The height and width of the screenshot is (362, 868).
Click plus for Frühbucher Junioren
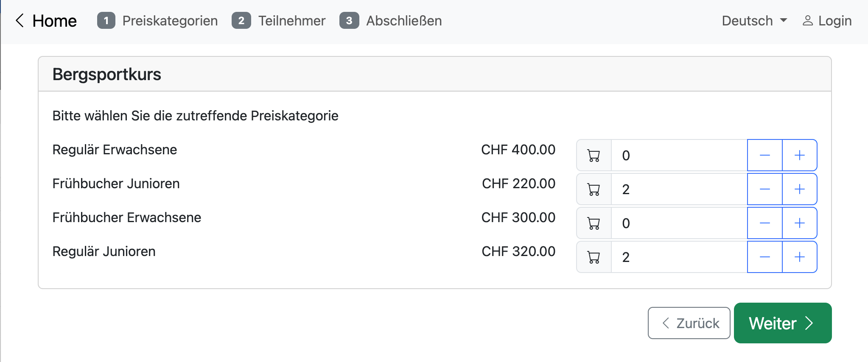click(799, 189)
